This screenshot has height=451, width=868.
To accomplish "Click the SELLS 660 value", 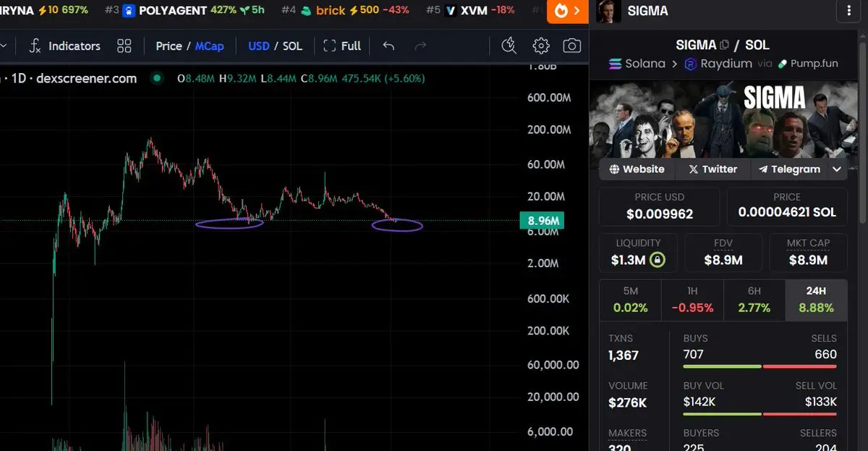I will 826,354.
